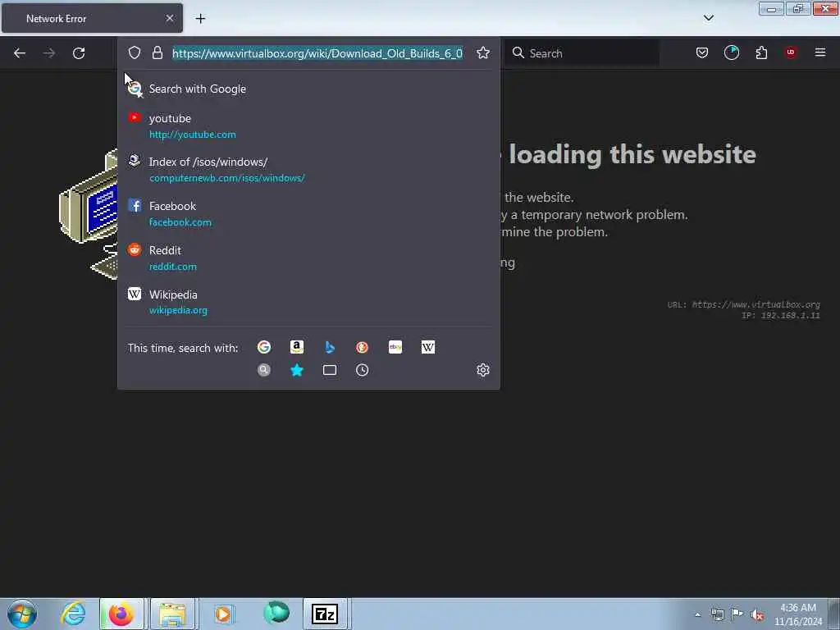Select the youtube suggestion

coord(308,126)
